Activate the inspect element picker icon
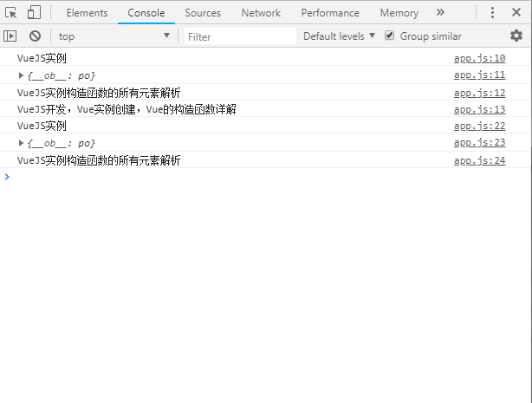Screen dimensions: 532x403 tap(11, 12)
